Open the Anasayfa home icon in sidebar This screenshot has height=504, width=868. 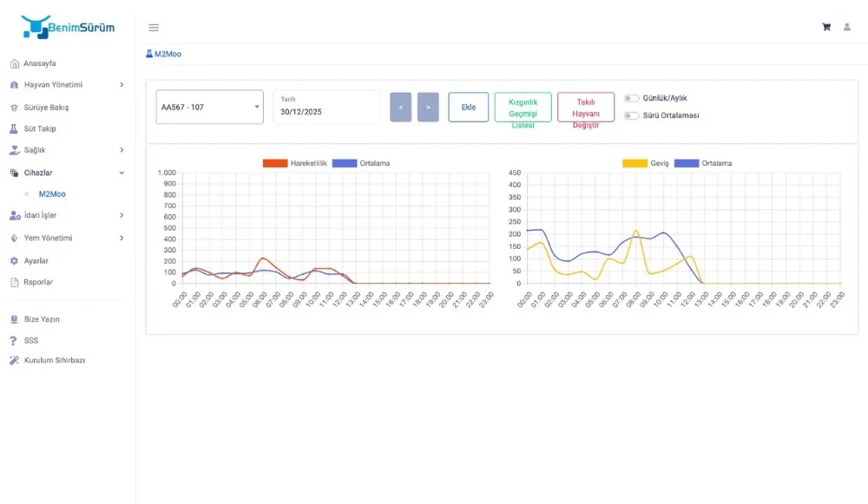pyautogui.click(x=13, y=62)
